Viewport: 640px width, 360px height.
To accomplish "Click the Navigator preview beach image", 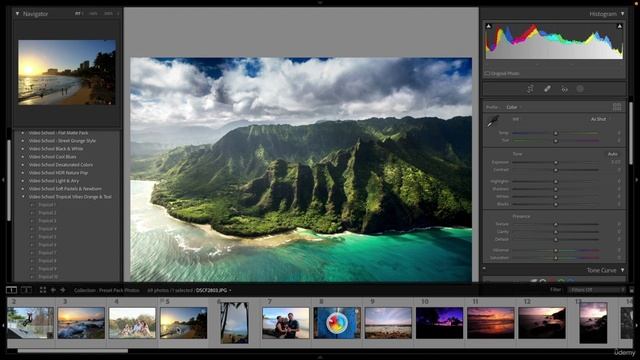I will click(x=67, y=72).
